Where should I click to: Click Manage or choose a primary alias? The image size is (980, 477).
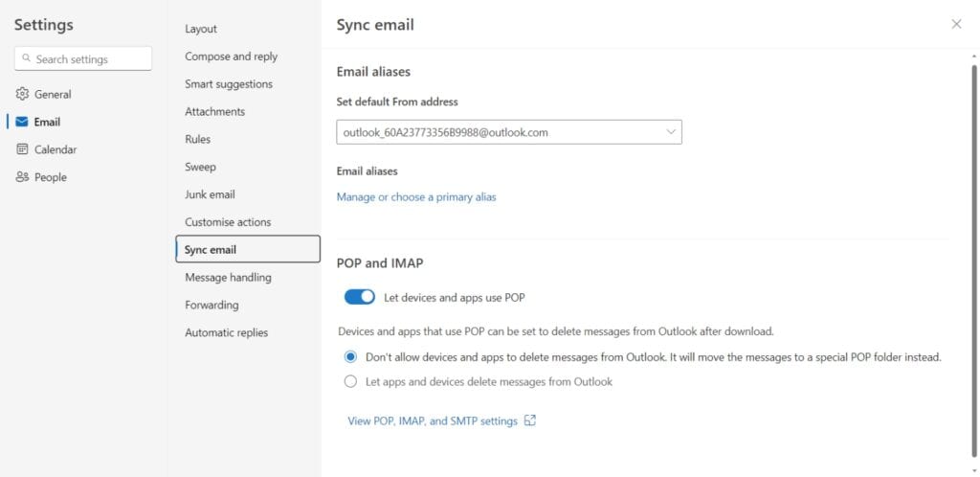[416, 197]
